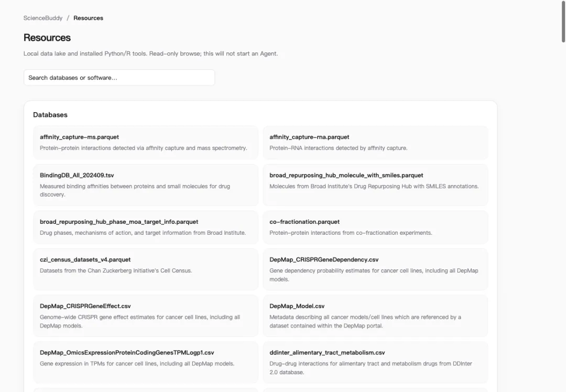Open the co-fractionation.parquet card
The height and width of the screenshot is (392, 566).
tap(375, 227)
